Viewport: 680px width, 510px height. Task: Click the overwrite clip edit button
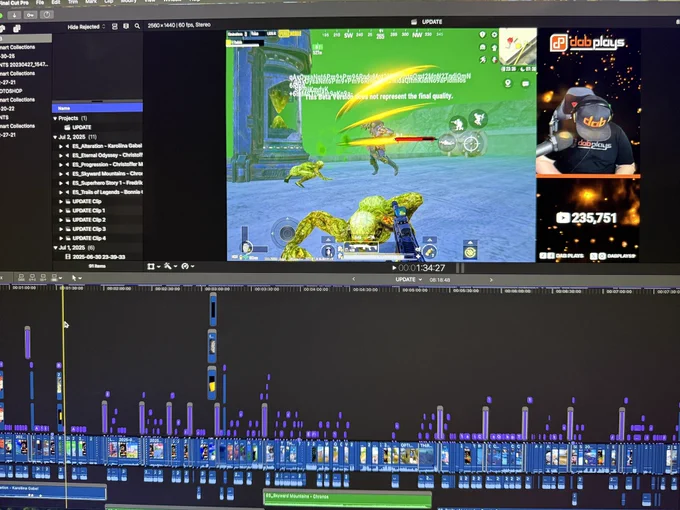tap(55, 278)
